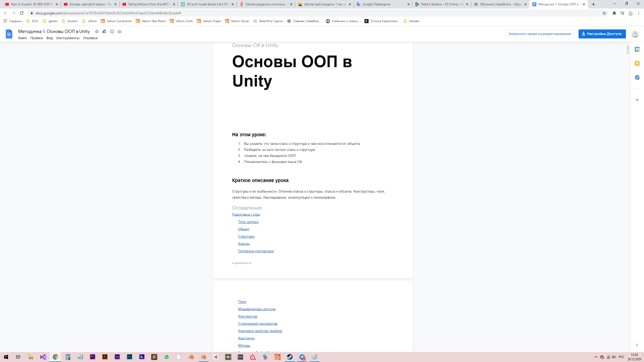This screenshot has height=362, width=644.
Task: Open WhatsApp from taskbar
Action: point(167,357)
